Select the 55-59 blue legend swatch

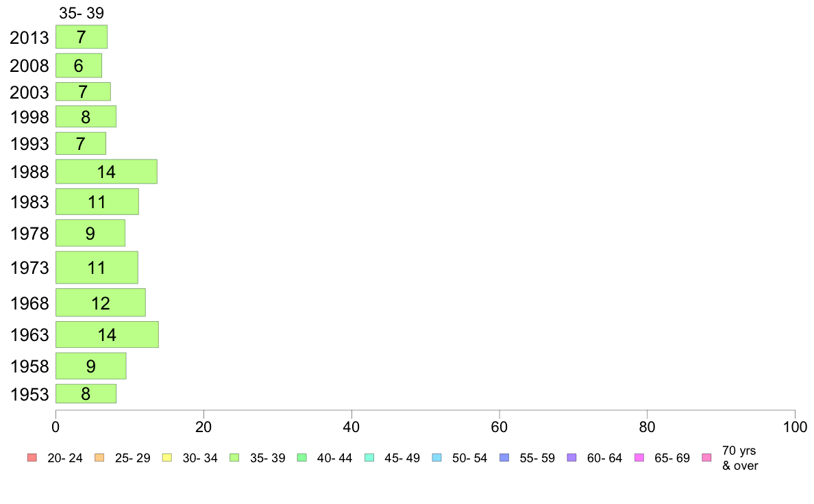click(504, 458)
